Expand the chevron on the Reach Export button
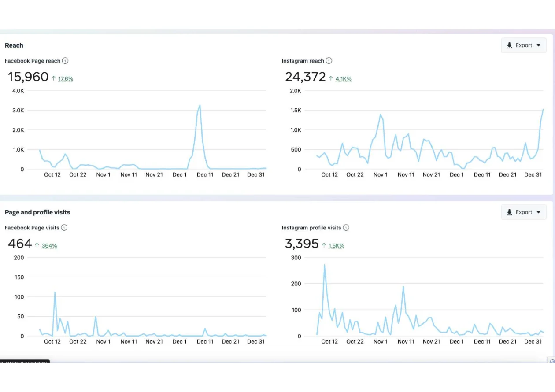 [538, 45]
